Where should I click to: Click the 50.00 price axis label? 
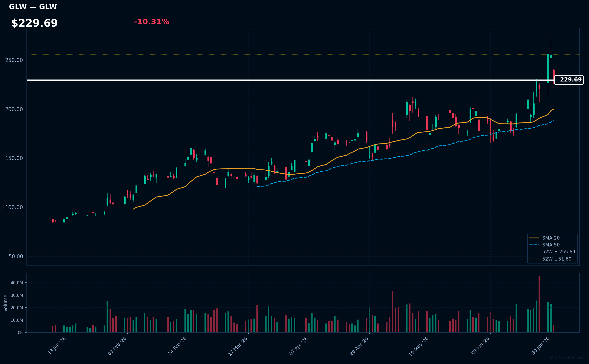click(16, 256)
